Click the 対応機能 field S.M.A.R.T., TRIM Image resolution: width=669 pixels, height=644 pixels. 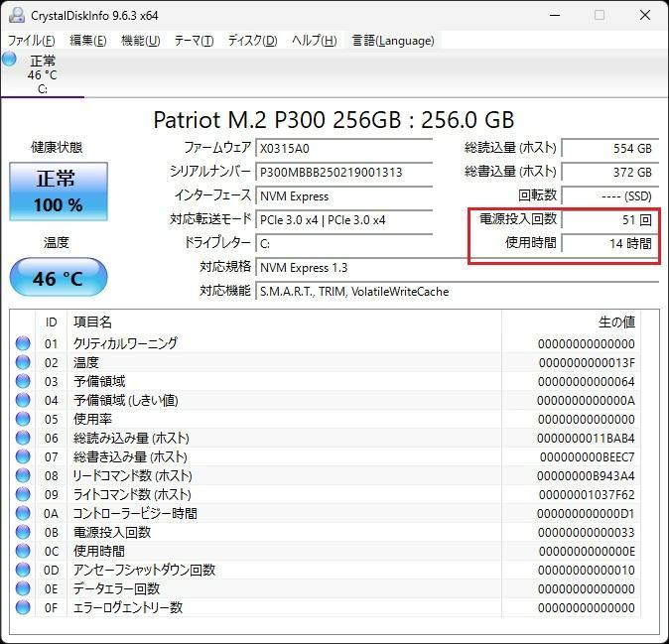[458, 292]
